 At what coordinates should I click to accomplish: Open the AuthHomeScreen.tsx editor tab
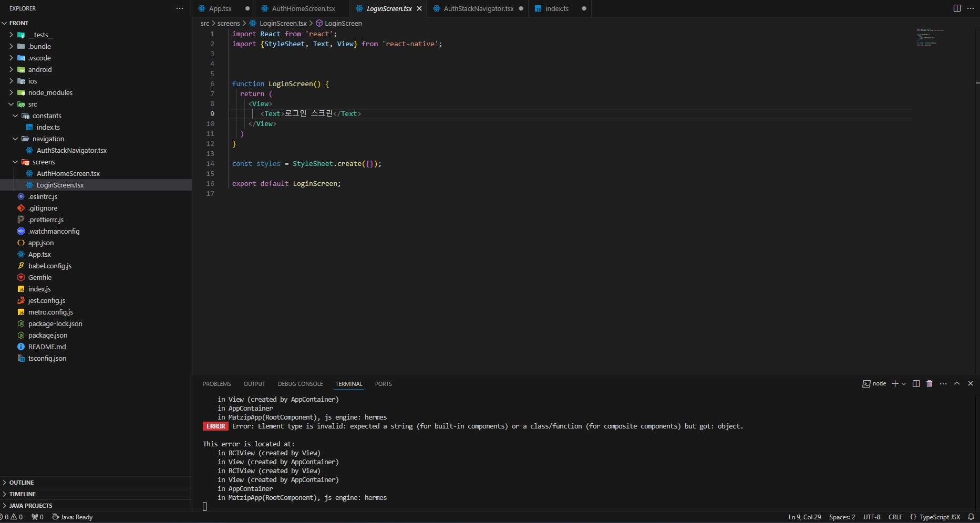click(303, 8)
